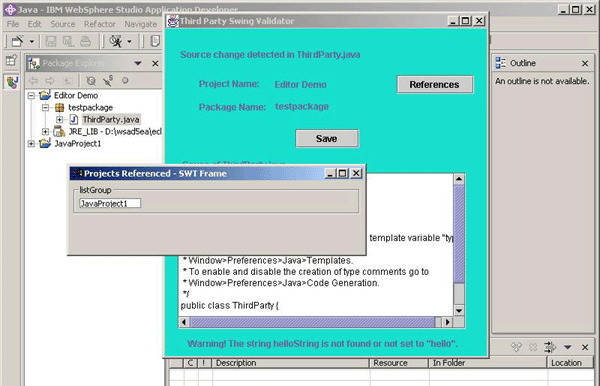Image resolution: width=600 pixels, height=386 pixels.
Task: Collapse the Editor Demo project node
Action: pyautogui.click(x=31, y=96)
